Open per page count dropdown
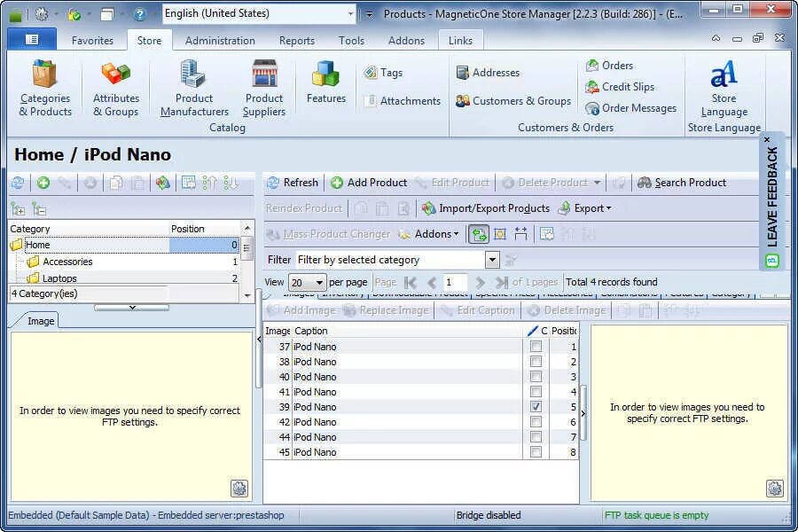 (x=319, y=282)
